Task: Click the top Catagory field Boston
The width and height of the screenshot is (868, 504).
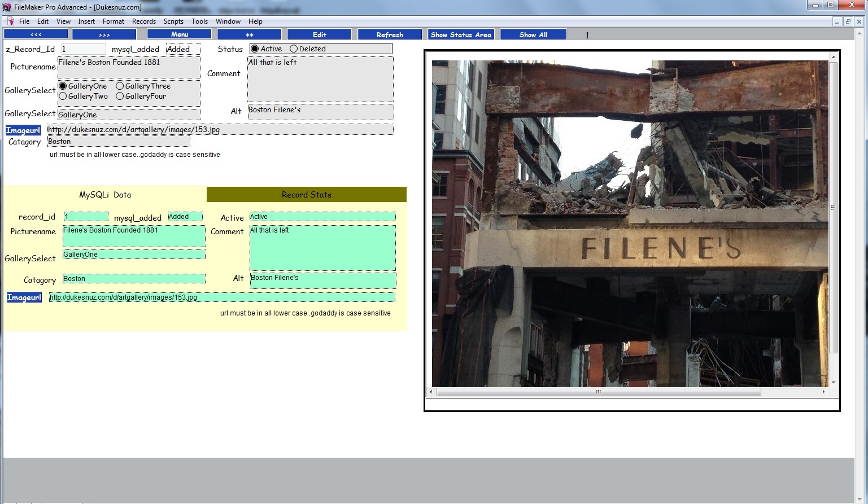Action: [119, 142]
